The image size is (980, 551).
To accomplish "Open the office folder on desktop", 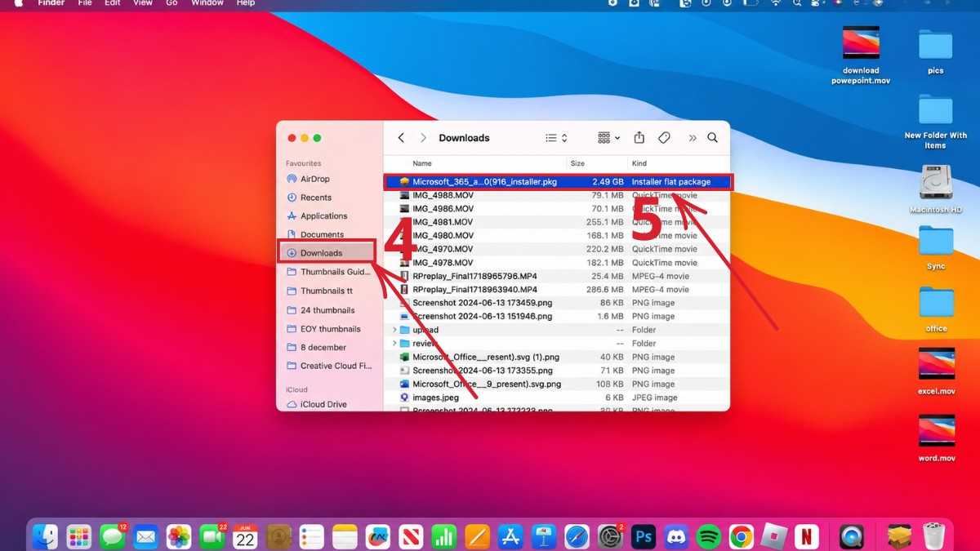I will coord(936,309).
